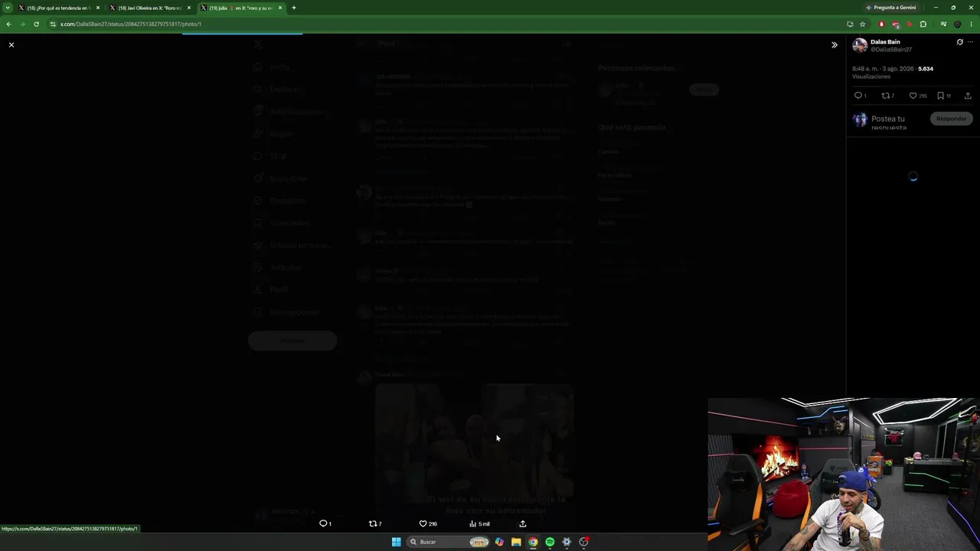This screenshot has width=980, height=551.
Task: Close the 'julia en X' tab
Action: [280, 8]
